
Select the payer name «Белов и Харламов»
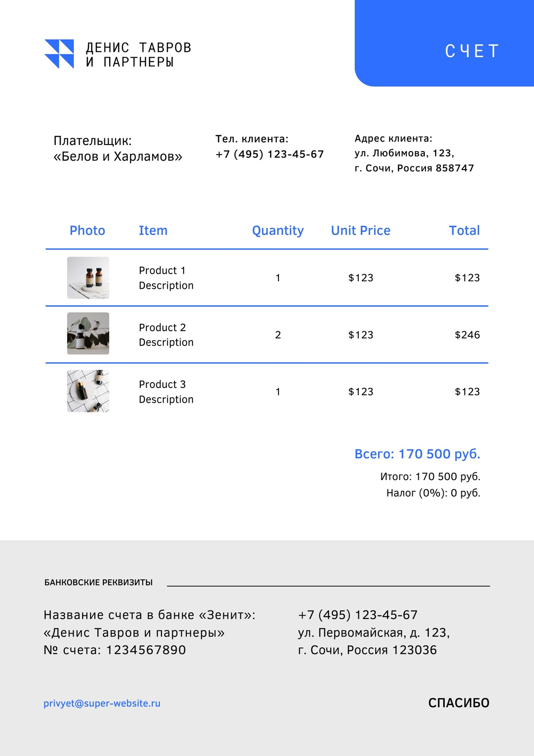(x=118, y=156)
